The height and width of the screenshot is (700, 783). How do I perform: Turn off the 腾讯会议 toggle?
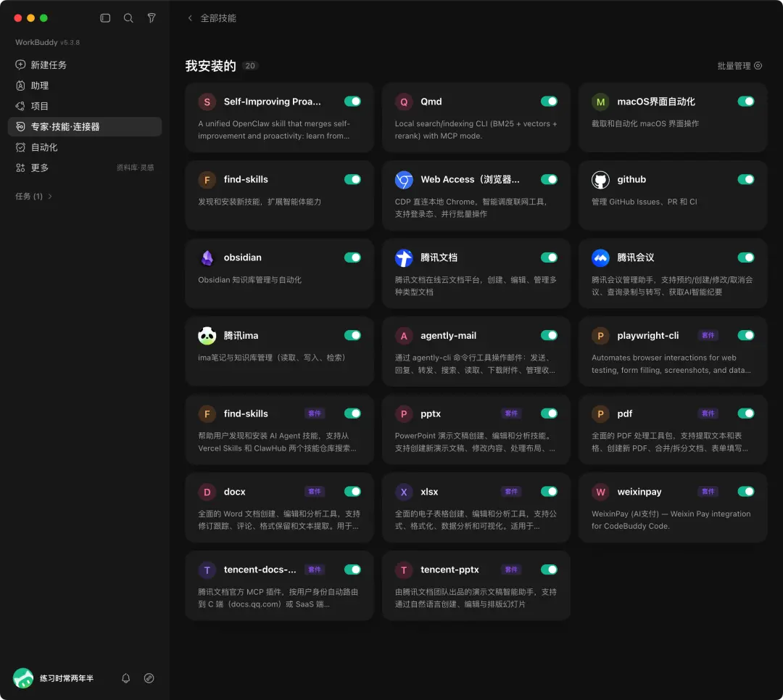(x=745, y=258)
